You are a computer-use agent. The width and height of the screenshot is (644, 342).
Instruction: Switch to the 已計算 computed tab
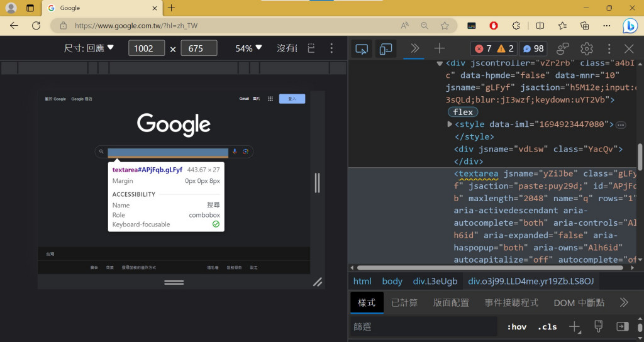[x=404, y=303]
